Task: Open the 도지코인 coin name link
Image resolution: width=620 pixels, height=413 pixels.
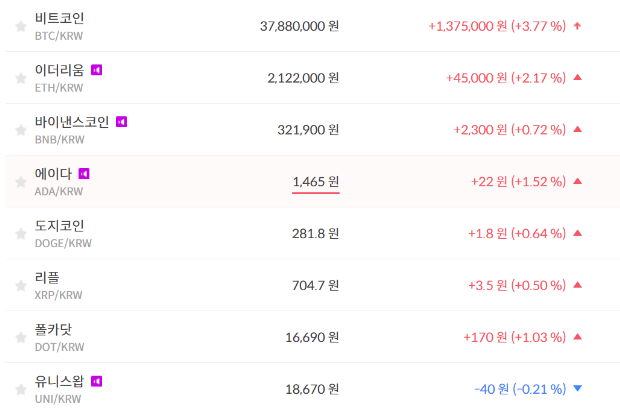Action: (59, 226)
